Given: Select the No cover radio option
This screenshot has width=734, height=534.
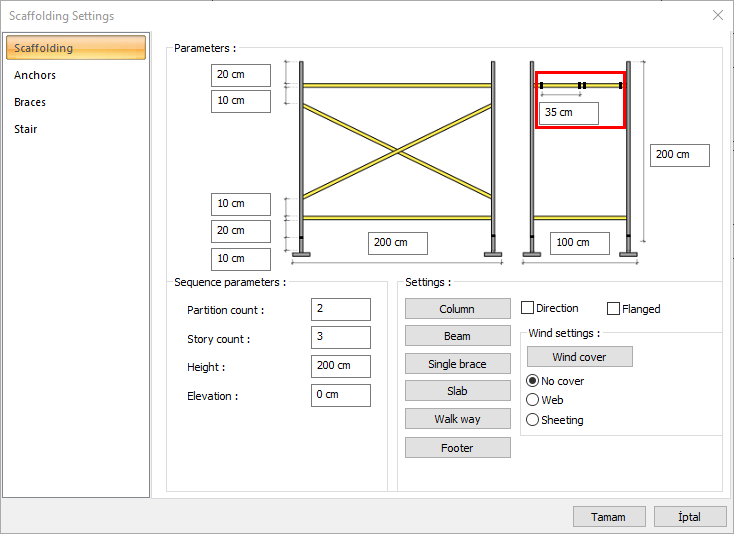Looking at the screenshot, I should click(x=533, y=381).
